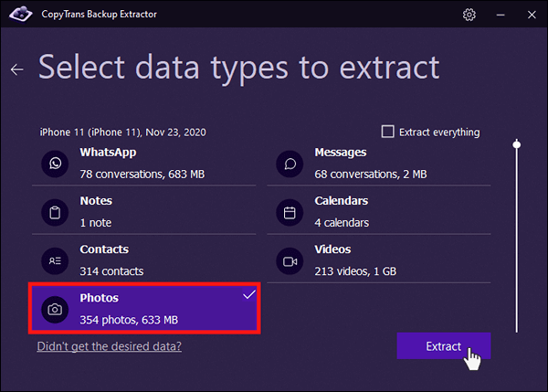This screenshot has height=392, width=548.
Task: Click the "354 photos, 633 MB" text
Action: [129, 320]
